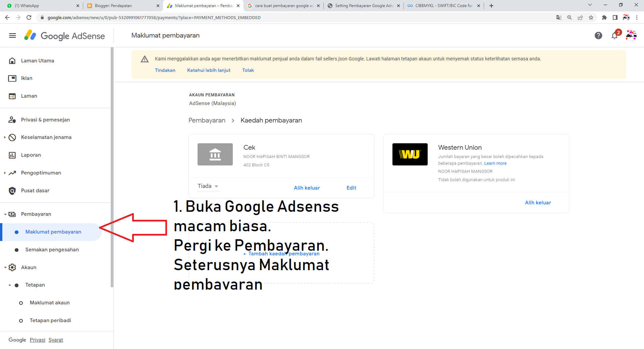The image size is (644, 349).
Task: Click the Western Union WU logo
Action: pyautogui.click(x=410, y=154)
